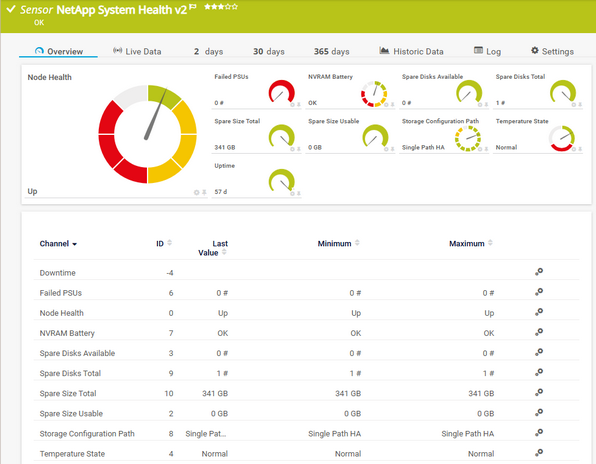Open the Historic Data tab
Image resolution: width=596 pixels, height=464 pixels.
(x=411, y=51)
